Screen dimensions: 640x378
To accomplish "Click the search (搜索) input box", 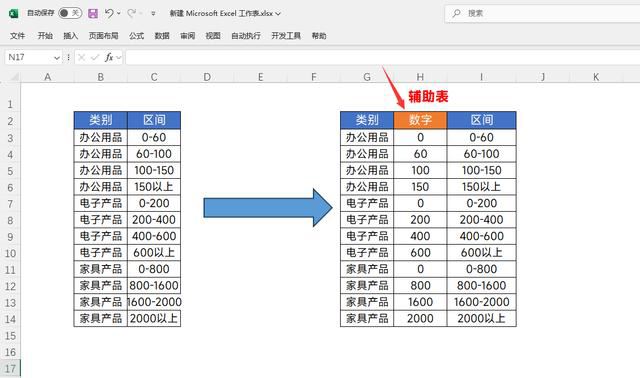I will click(542, 13).
